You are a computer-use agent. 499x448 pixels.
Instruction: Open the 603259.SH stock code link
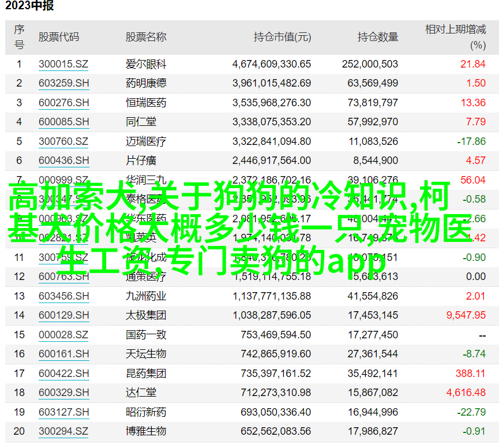[x=63, y=83]
